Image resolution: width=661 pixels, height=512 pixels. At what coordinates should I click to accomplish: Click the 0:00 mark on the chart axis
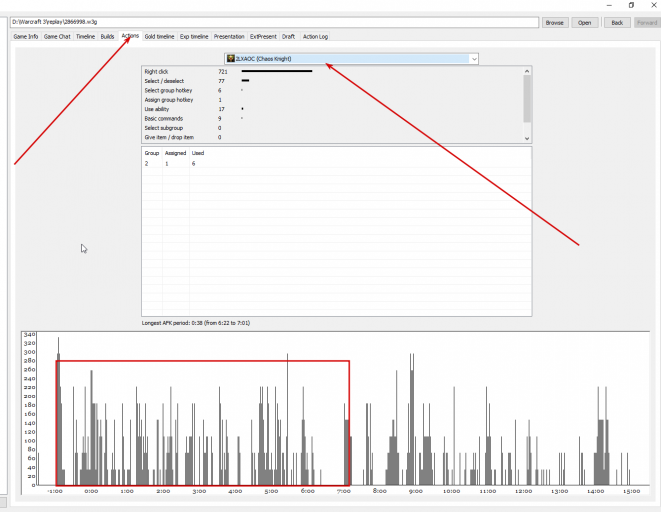pyautogui.click(x=91, y=491)
